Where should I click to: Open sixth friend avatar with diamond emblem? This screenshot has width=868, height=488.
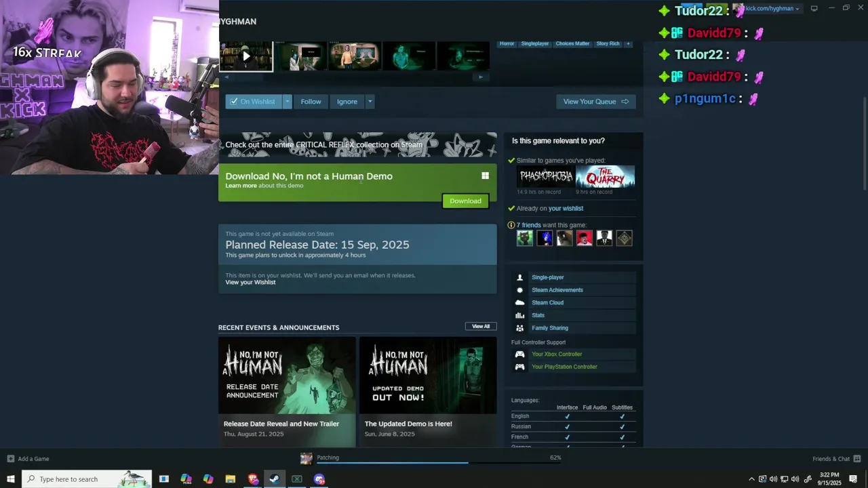coord(624,238)
